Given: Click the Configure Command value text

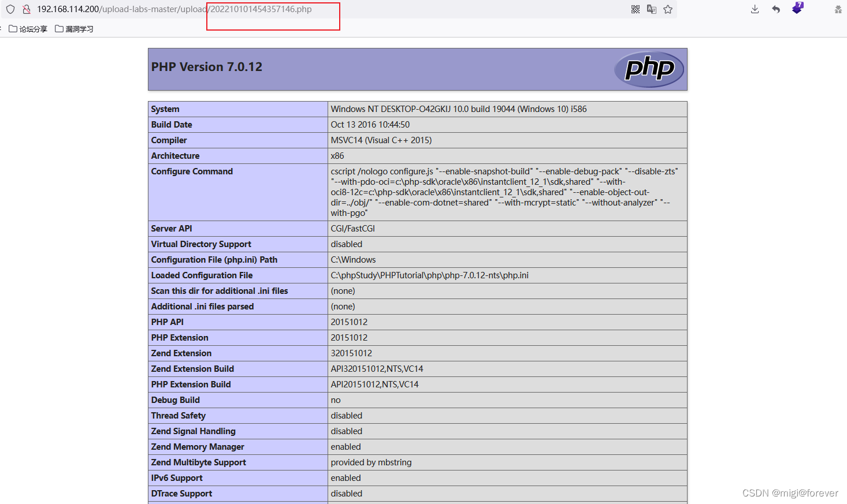Looking at the screenshot, I should (504, 192).
